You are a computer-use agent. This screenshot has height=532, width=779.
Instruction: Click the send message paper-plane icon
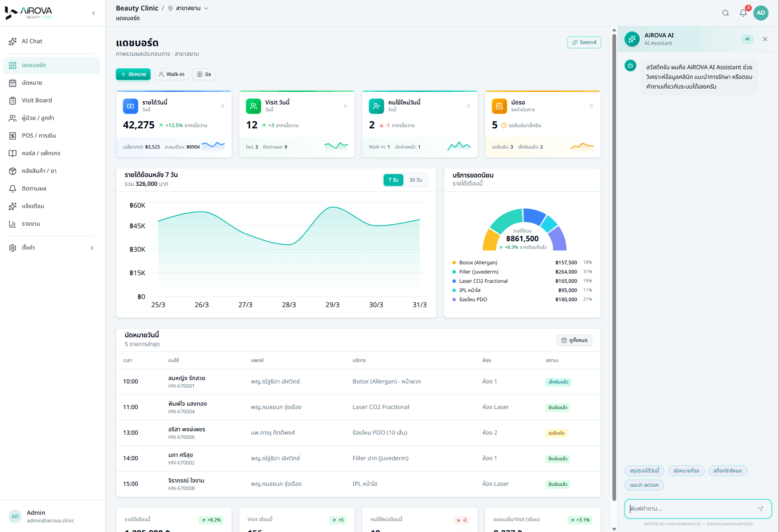(761, 509)
